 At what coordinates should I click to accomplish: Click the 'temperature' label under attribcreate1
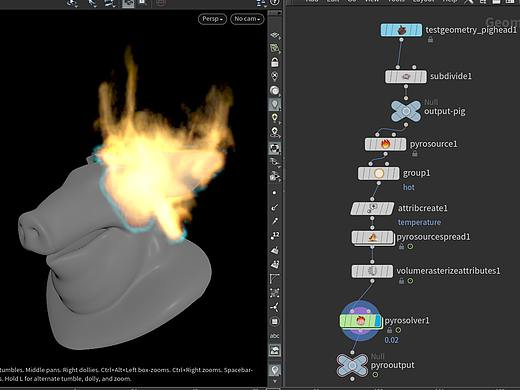point(419,222)
